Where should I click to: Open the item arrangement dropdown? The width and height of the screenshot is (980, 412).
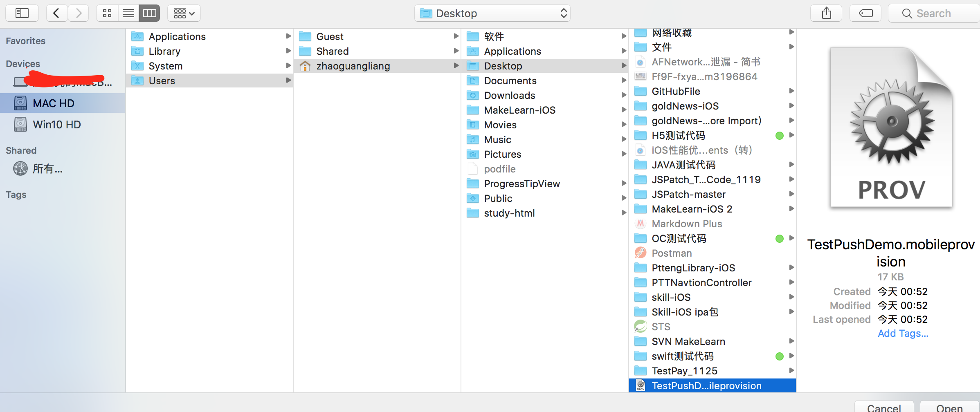tap(184, 13)
